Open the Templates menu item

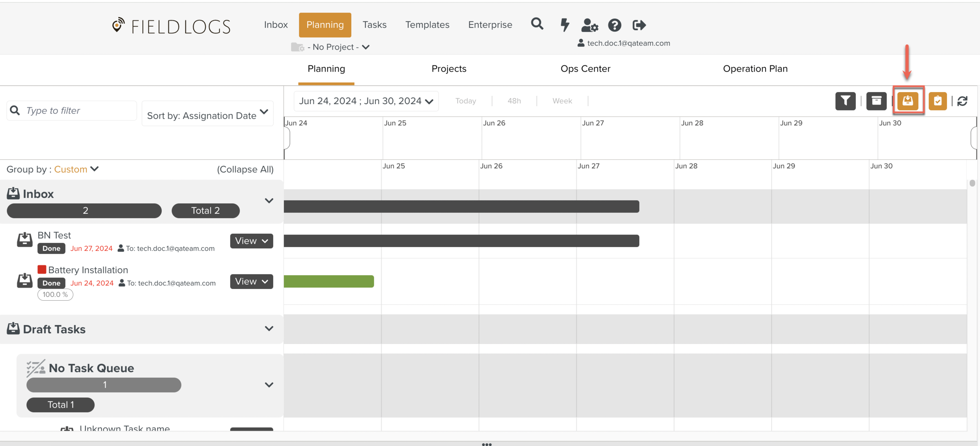427,25
